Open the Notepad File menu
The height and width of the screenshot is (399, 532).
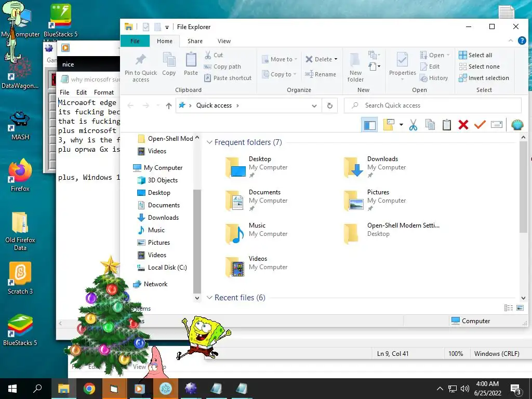64,92
